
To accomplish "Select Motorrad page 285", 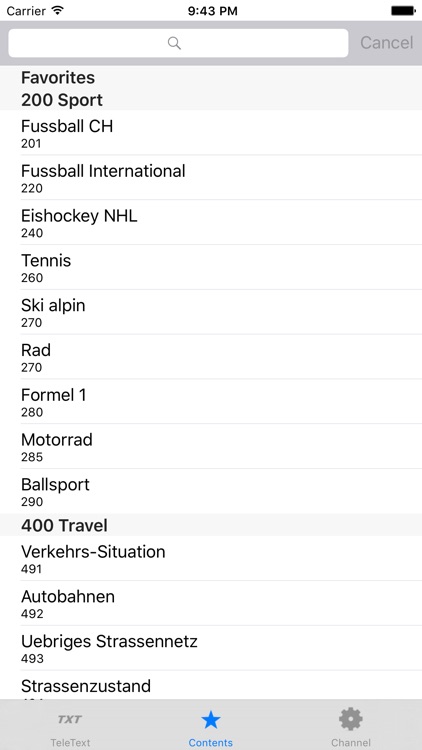I will point(211,446).
